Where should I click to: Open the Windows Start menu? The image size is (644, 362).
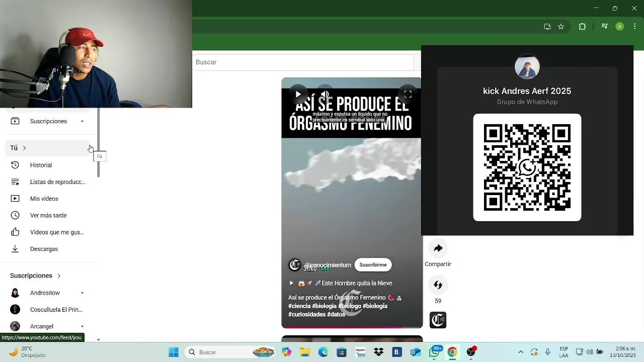point(174,352)
